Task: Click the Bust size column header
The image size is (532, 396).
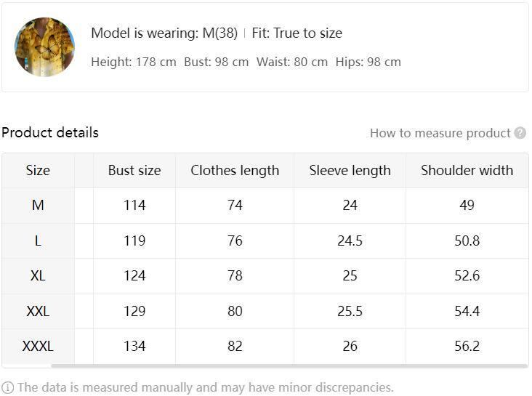Action: tap(134, 171)
